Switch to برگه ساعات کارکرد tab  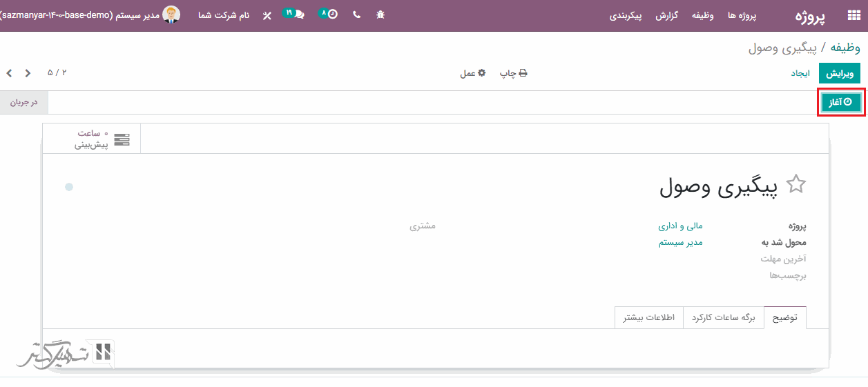pos(724,318)
